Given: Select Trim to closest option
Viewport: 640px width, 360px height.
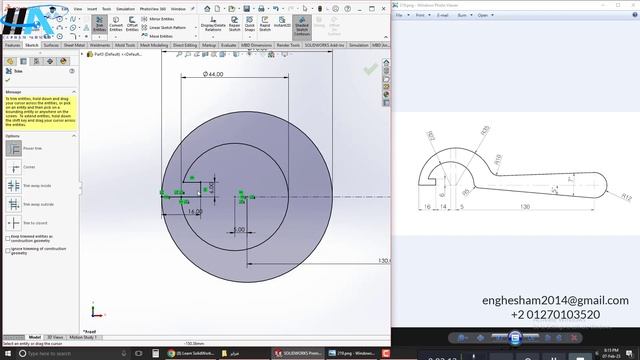Looking at the screenshot, I should 13,223.
